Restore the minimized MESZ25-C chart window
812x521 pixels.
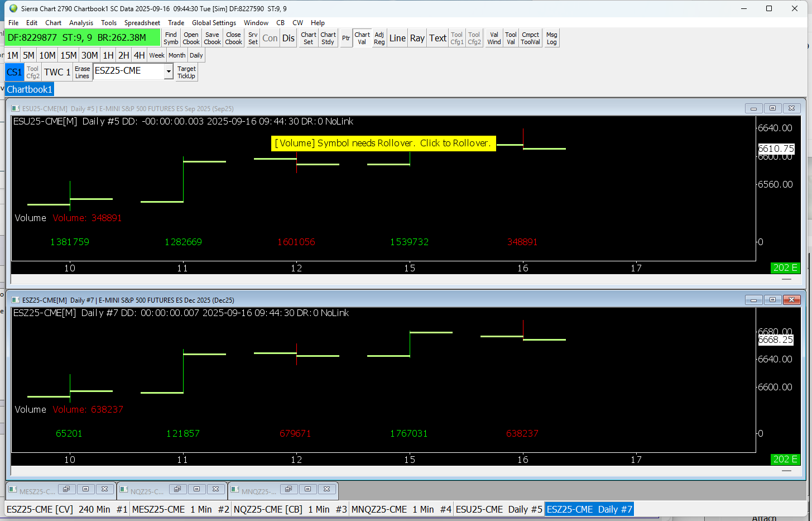66,489
